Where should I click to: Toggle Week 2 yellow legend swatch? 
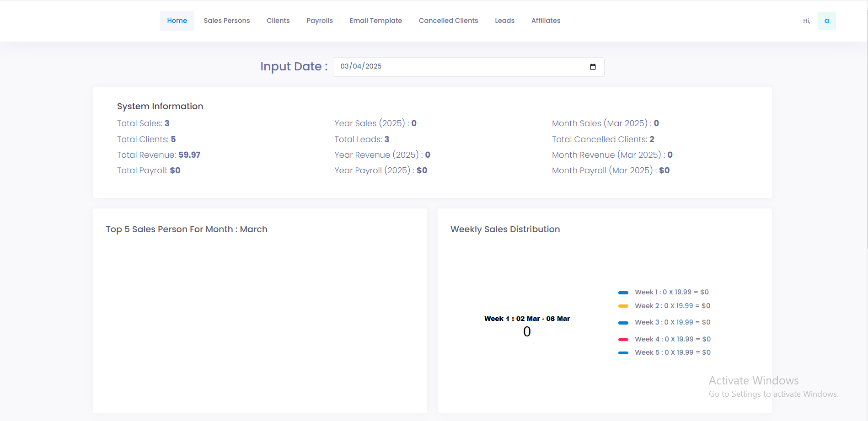coord(623,306)
